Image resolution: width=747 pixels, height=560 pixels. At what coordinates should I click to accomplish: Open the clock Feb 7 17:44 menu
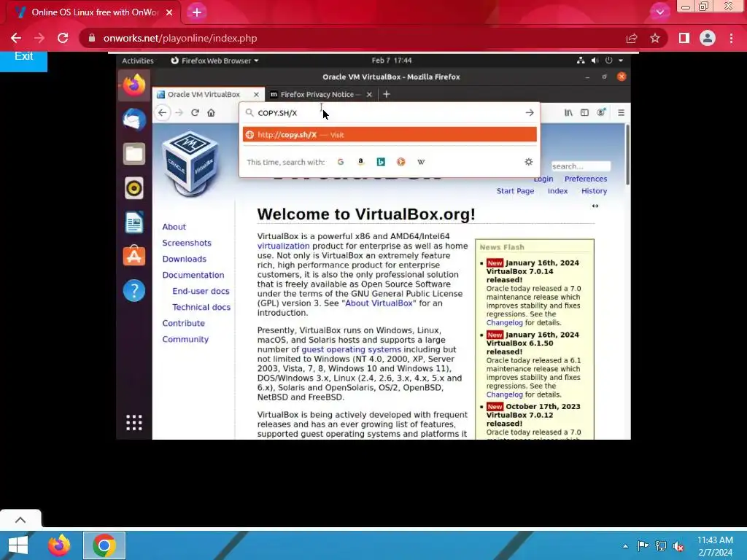coord(392,61)
